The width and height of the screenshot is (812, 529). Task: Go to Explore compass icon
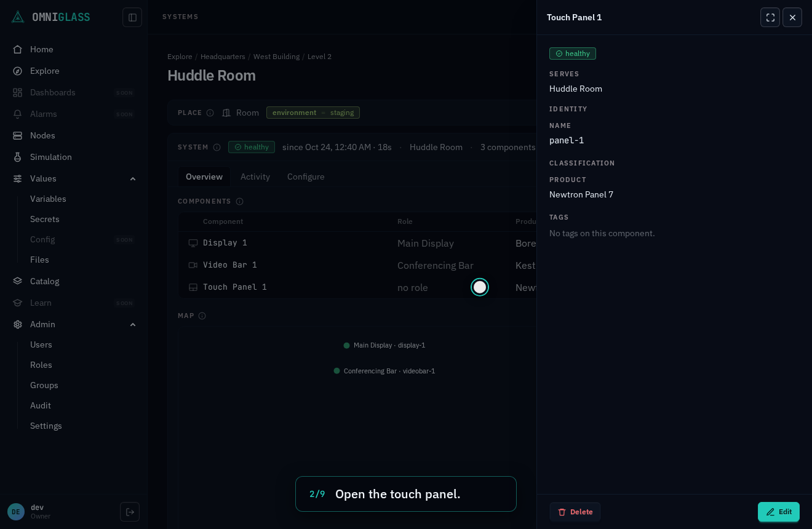pyautogui.click(x=18, y=71)
